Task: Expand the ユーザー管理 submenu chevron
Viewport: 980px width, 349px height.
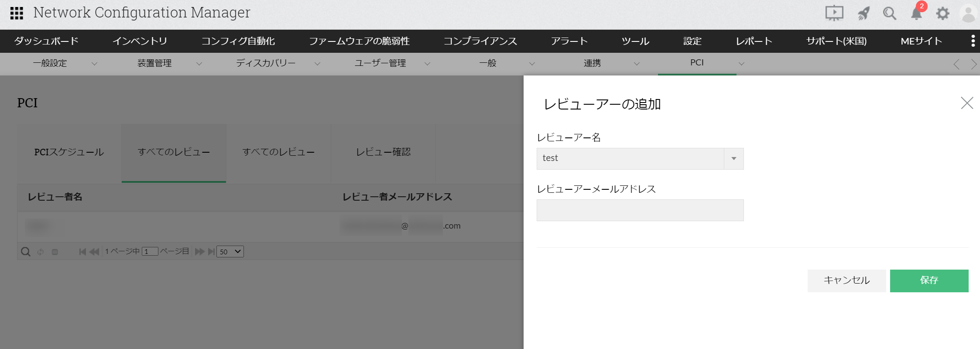Action: tap(427, 64)
